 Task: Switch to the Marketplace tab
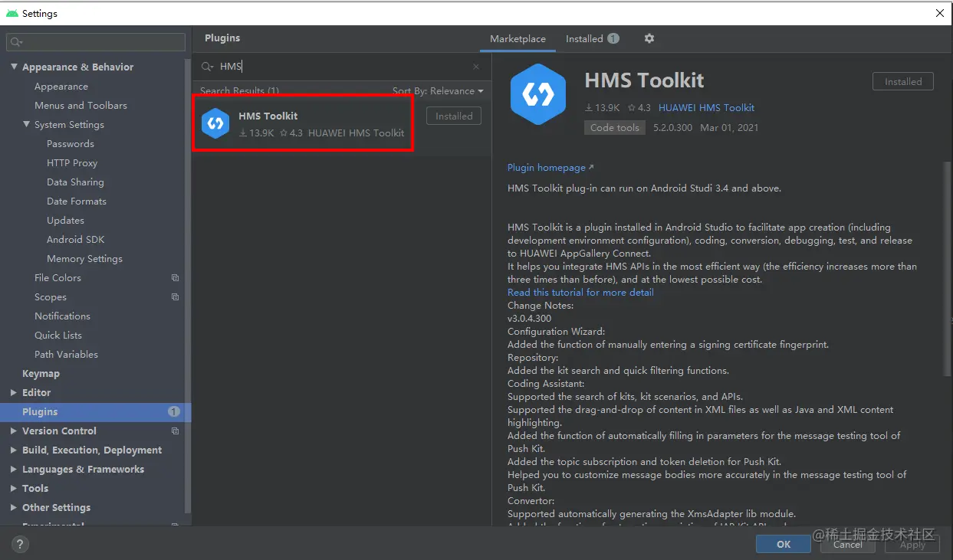click(518, 38)
